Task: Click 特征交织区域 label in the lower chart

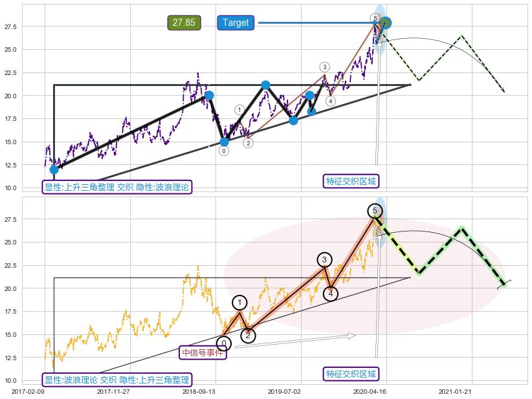Action: point(351,374)
